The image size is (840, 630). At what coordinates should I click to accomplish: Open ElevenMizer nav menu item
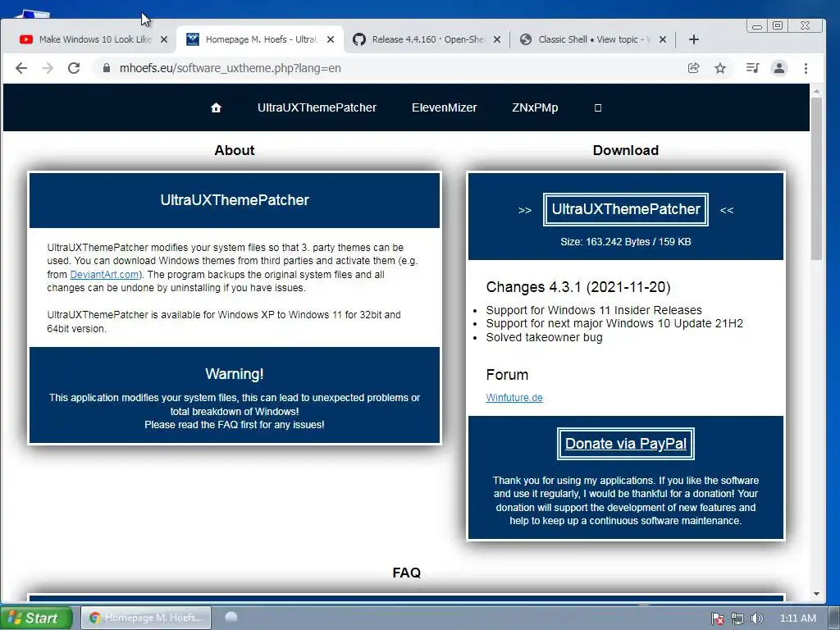point(444,107)
